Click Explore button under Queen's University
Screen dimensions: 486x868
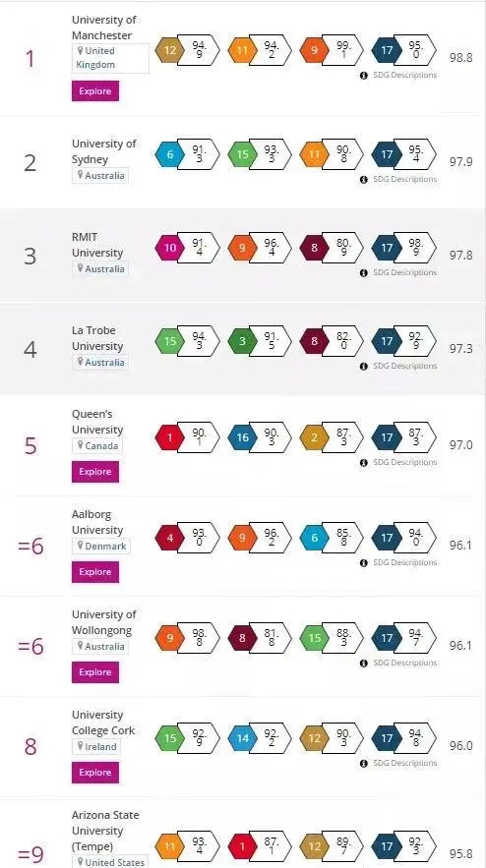(95, 472)
